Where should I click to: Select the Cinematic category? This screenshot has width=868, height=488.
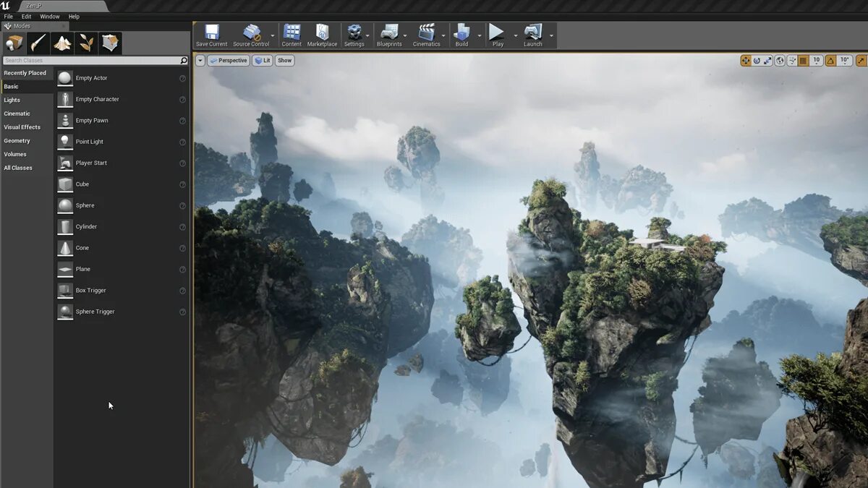point(27,114)
